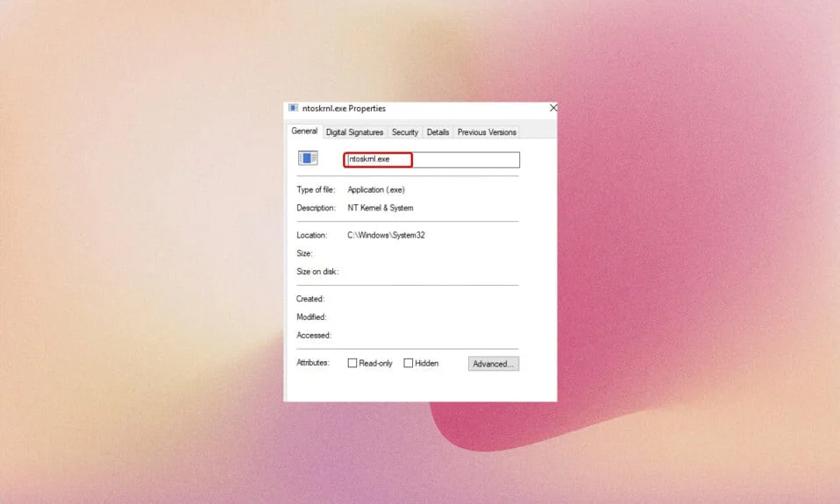This screenshot has height=504, width=840.
Task: Click the NT Kernel & System description text
Action: [381, 208]
